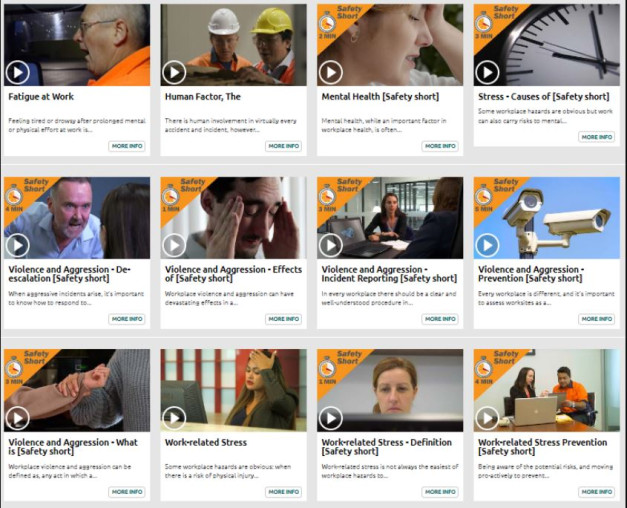This screenshot has width=627, height=508.
Task: Open Violence and Aggression - What is title
Action: 73,447
